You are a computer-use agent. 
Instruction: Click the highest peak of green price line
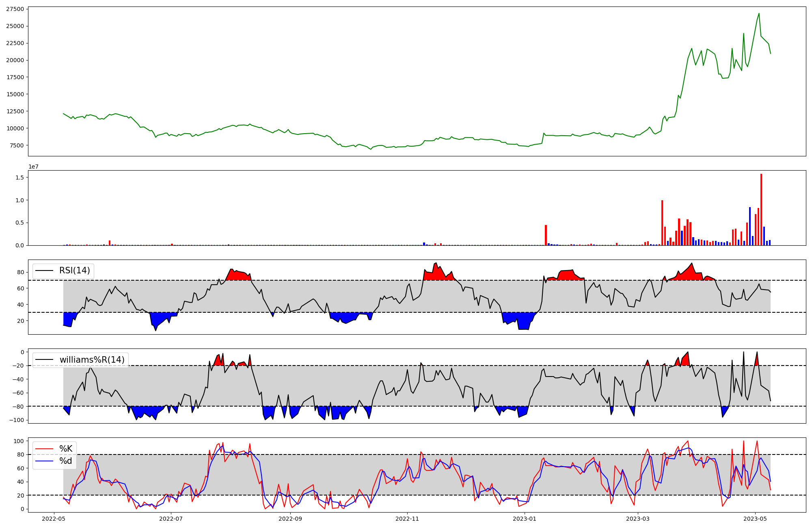(759, 14)
